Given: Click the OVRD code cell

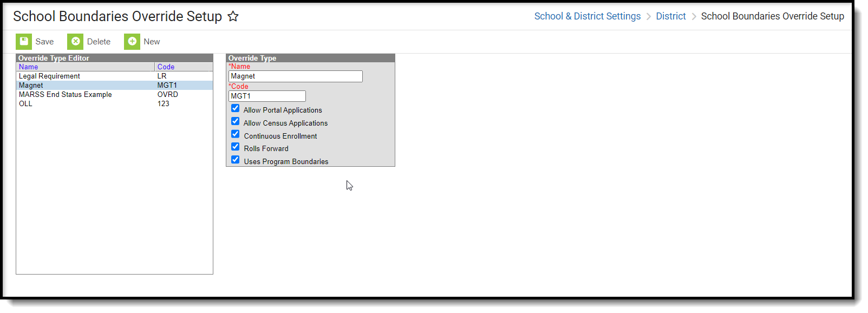Looking at the screenshot, I should [x=168, y=95].
